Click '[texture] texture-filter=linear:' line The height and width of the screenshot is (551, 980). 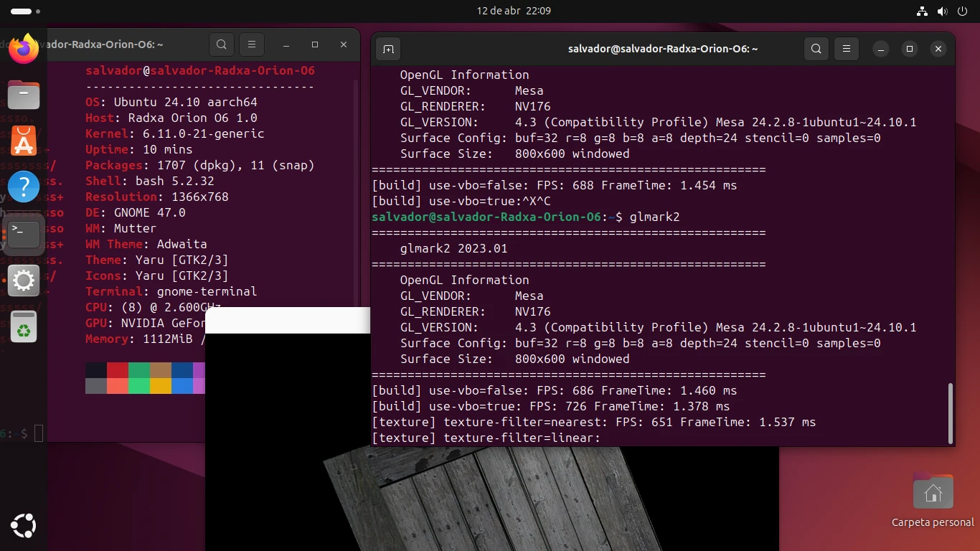[486, 438]
